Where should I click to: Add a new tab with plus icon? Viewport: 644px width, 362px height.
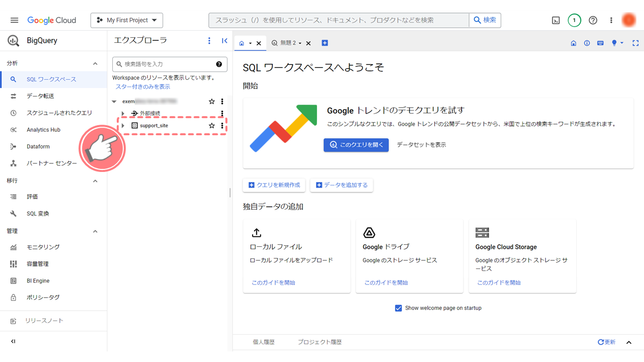pos(325,43)
